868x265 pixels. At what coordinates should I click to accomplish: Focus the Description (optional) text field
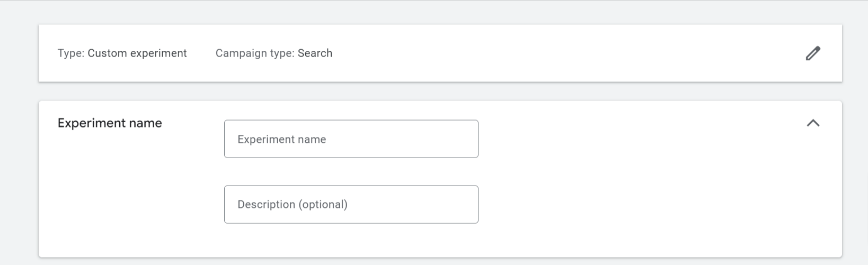tap(351, 204)
